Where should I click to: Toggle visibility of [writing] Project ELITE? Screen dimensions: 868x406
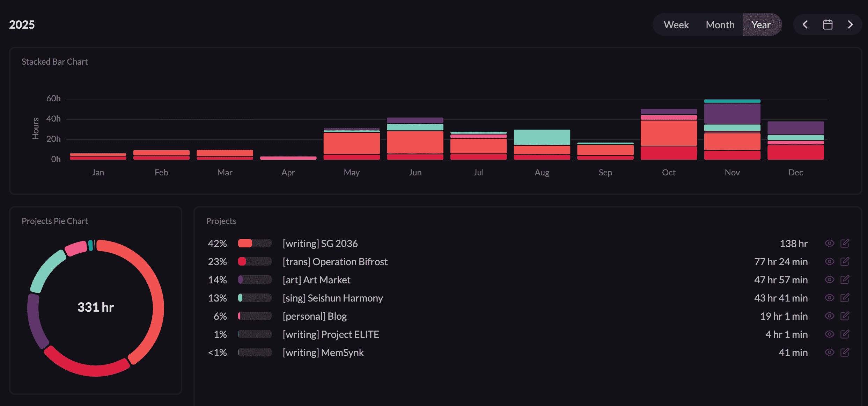[x=830, y=334]
